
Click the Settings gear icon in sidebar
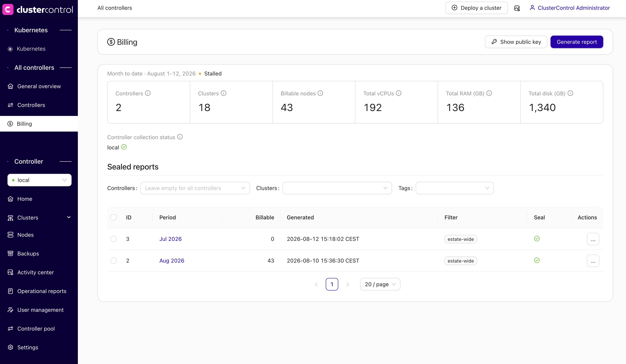coord(10,347)
